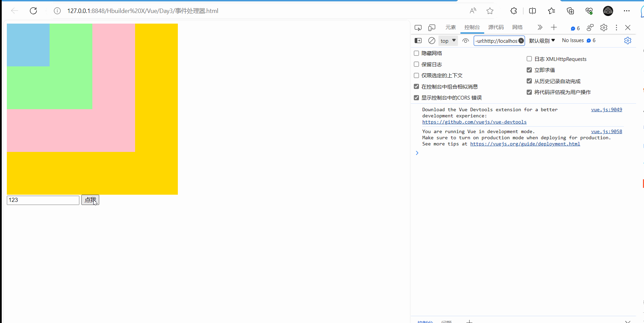Screen dimensions: 644x323
Task: Create live expression eye icon
Action: coord(465,41)
